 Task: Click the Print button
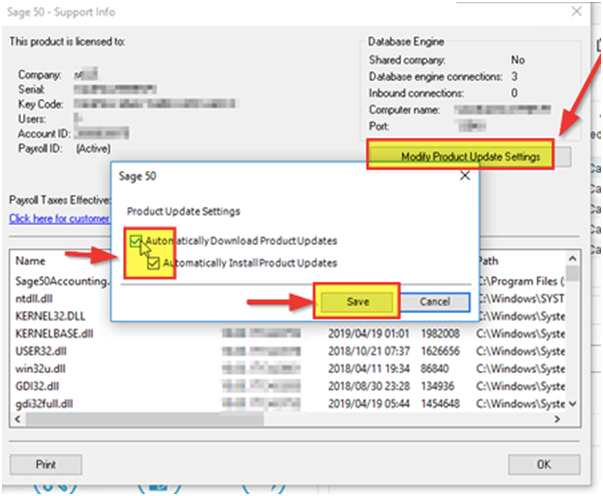pyautogui.click(x=46, y=464)
